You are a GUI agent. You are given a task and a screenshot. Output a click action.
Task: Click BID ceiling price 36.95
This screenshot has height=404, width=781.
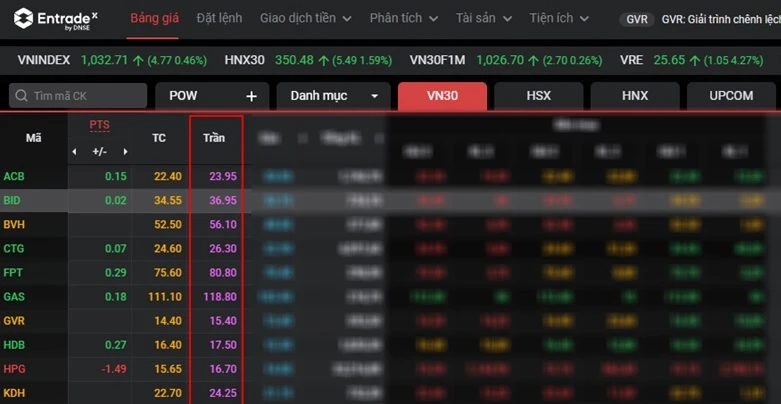click(223, 200)
